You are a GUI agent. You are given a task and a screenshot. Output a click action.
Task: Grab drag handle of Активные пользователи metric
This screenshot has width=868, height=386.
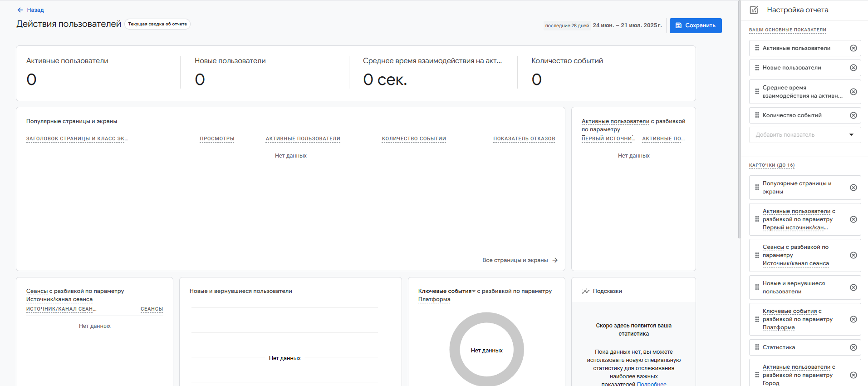[757, 48]
